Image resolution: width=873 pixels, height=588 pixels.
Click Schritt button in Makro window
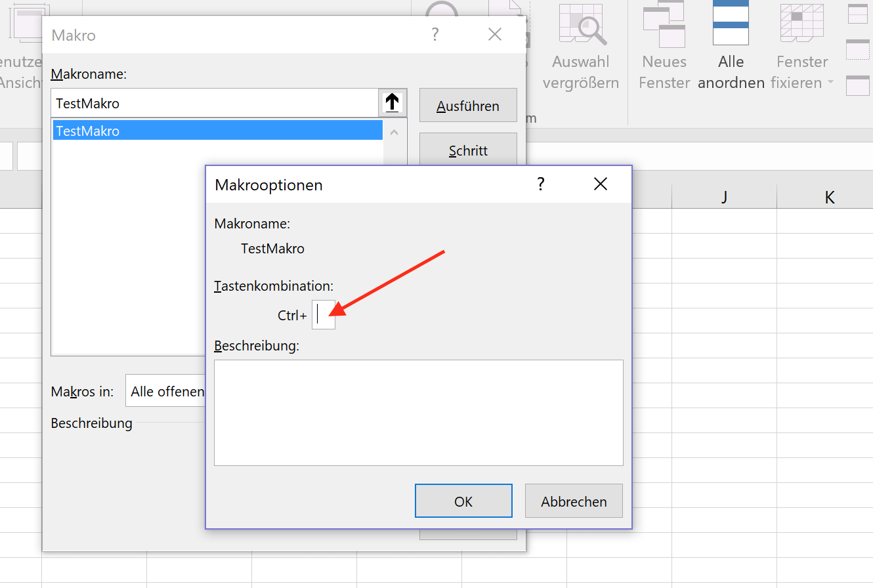coord(468,151)
